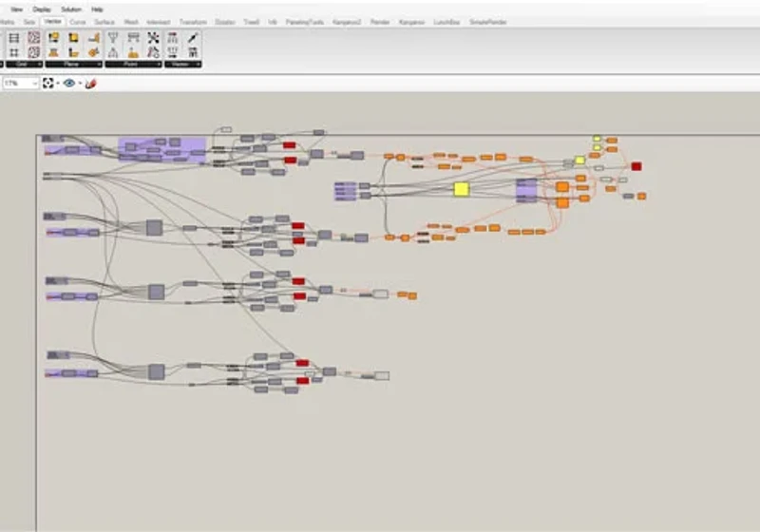Activate the red sketch pen canvas tool
760x532 pixels.
pos(90,84)
